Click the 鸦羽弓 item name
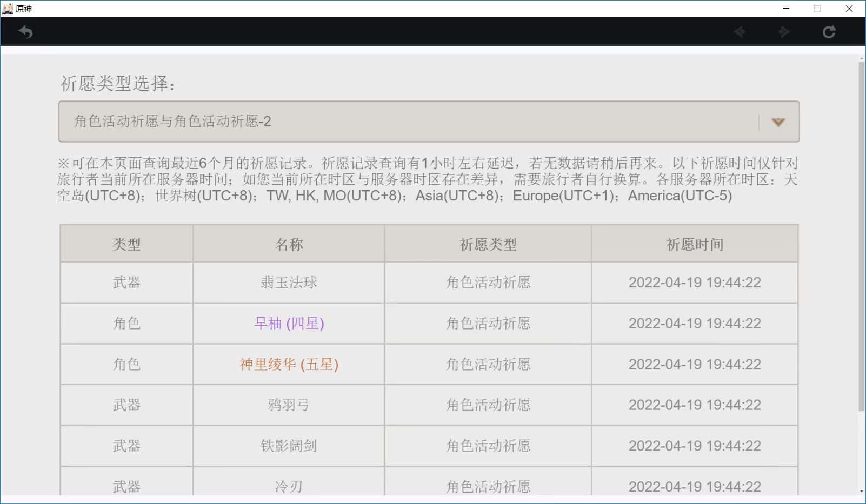The image size is (866, 504). (x=289, y=405)
